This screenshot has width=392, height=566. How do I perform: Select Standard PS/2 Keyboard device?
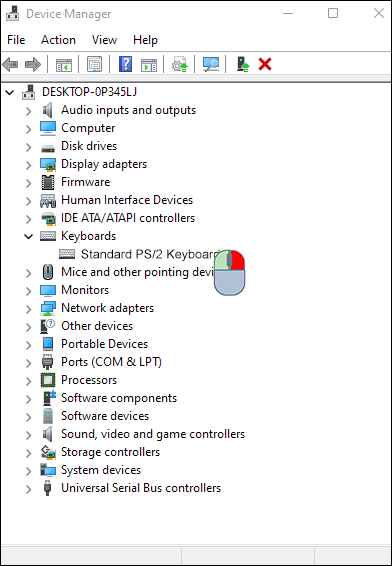tap(150, 254)
